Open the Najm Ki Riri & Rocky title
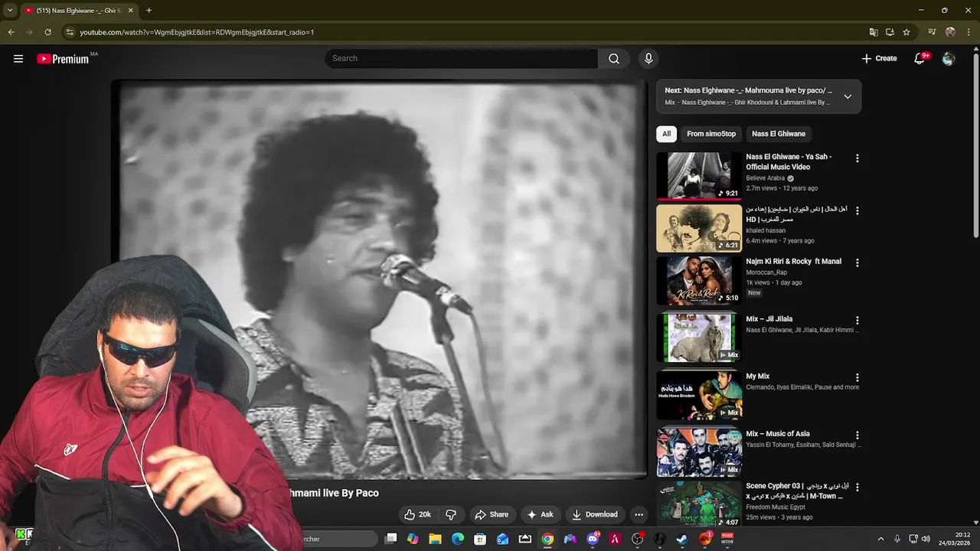The width and height of the screenshot is (980, 551). pos(793,262)
